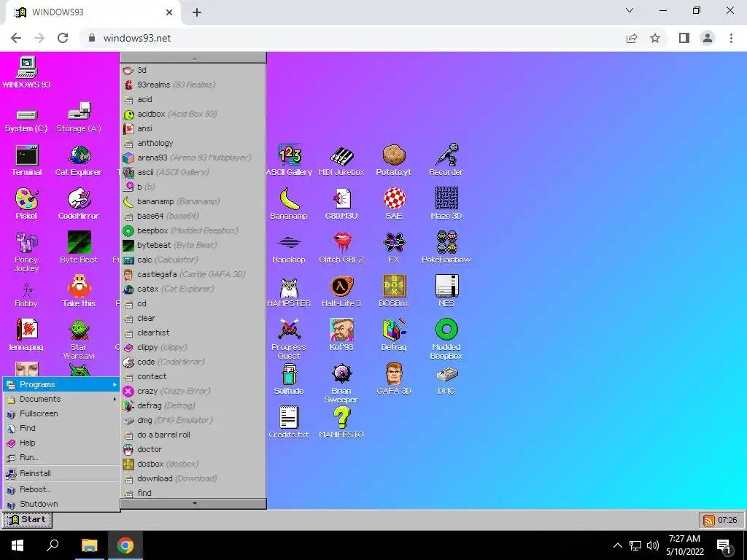Click the RSS feed tray icon
The height and width of the screenshot is (560, 747).
click(708, 521)
